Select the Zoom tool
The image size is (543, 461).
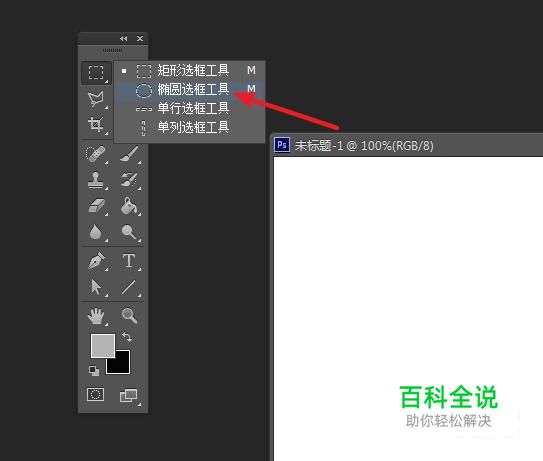(x=129, y=316)
